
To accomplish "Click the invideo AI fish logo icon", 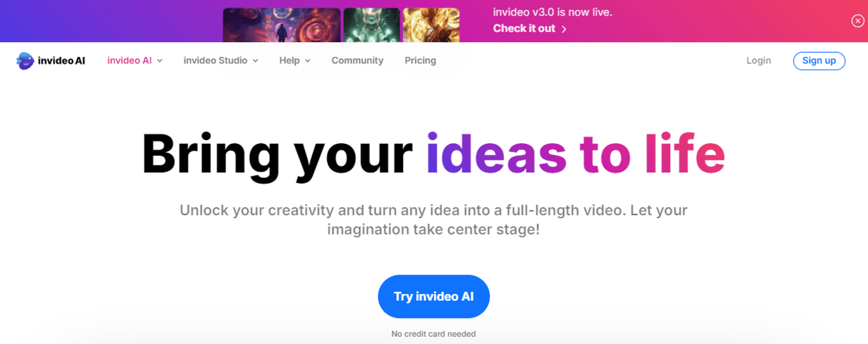I will 25,61.
